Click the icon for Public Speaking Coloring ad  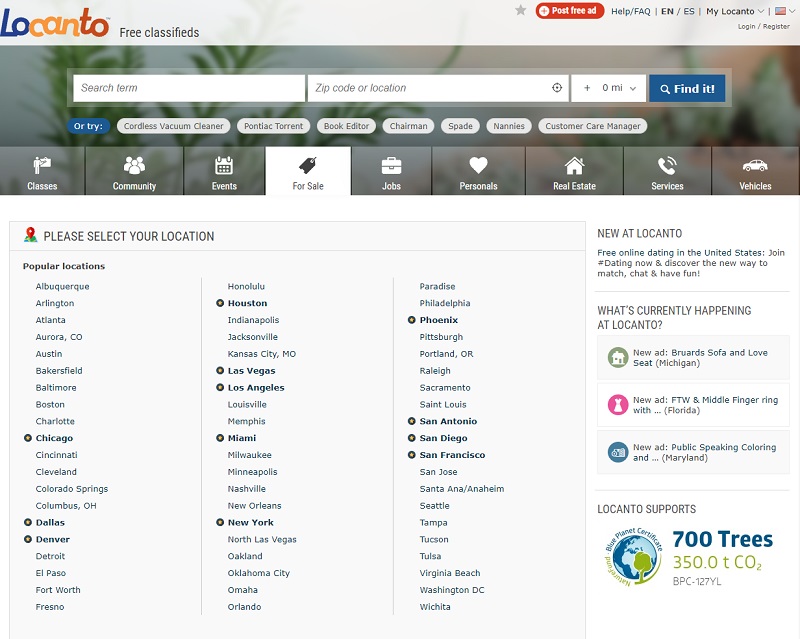618,452
